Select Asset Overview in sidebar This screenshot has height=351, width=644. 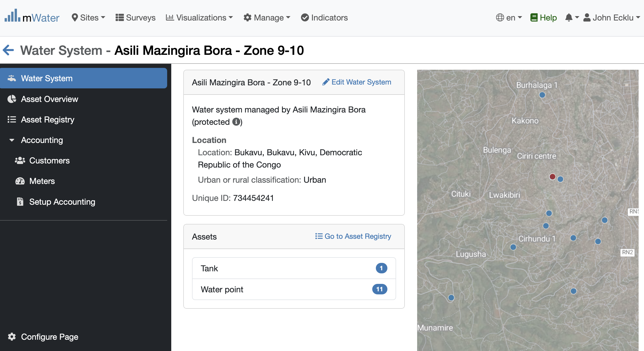click(x=84, y=99)
